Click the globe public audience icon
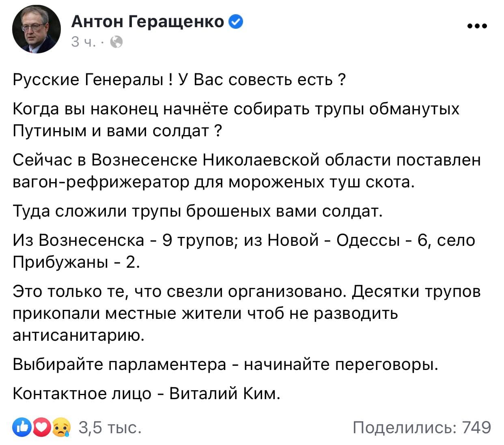 (x=116, y=42)
